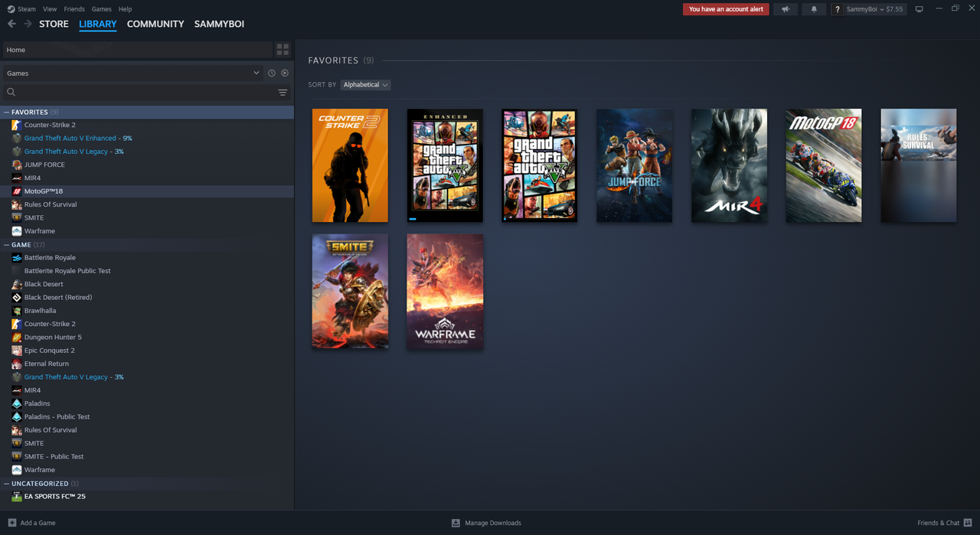Click Brawlhalla icon in game list
This screenshot has width=980, height=535.
coord(17,311)
